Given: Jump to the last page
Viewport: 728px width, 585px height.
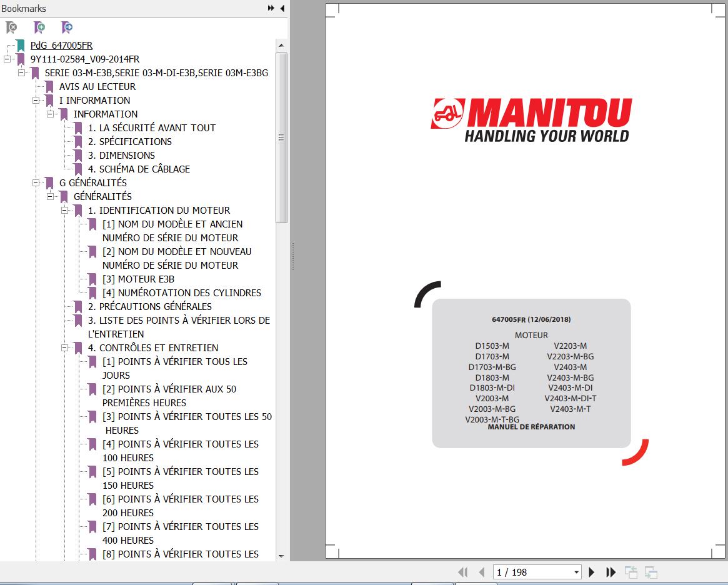Looking at the screenshot, I should tap(611, 572).
